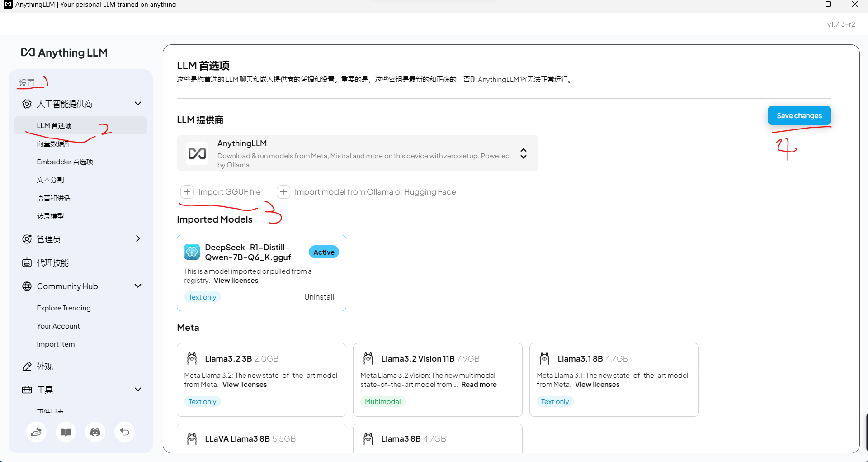Screen dimensions: 868x462
Task: Click the AnythingLLM title bar app icon
Action: pos(8,5)
